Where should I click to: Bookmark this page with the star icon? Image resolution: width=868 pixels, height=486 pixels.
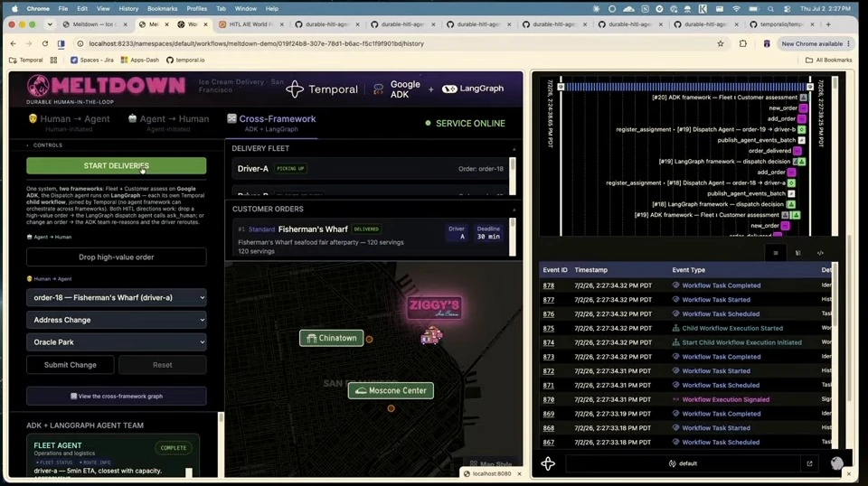(x=721, y=43)
